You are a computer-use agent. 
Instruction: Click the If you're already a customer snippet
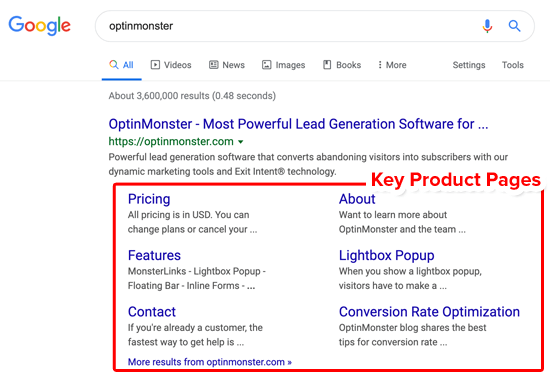pos(195,335)
